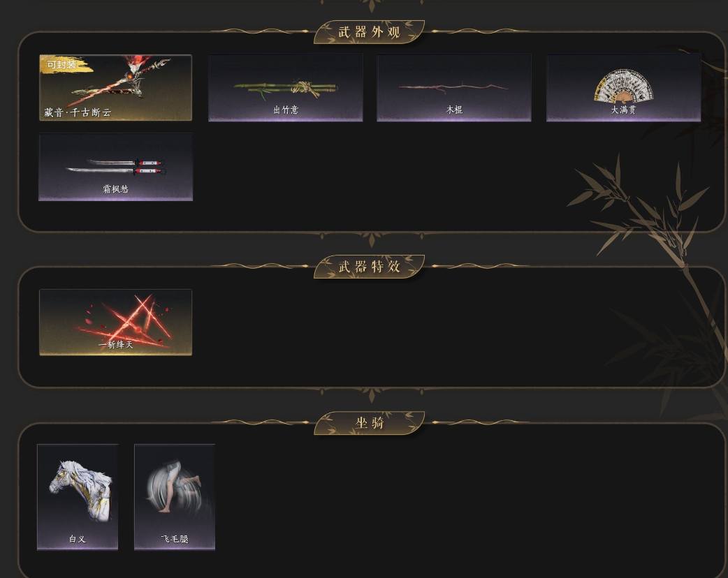Pick the 霜枫愁 twin blades icon

point(115,167)
